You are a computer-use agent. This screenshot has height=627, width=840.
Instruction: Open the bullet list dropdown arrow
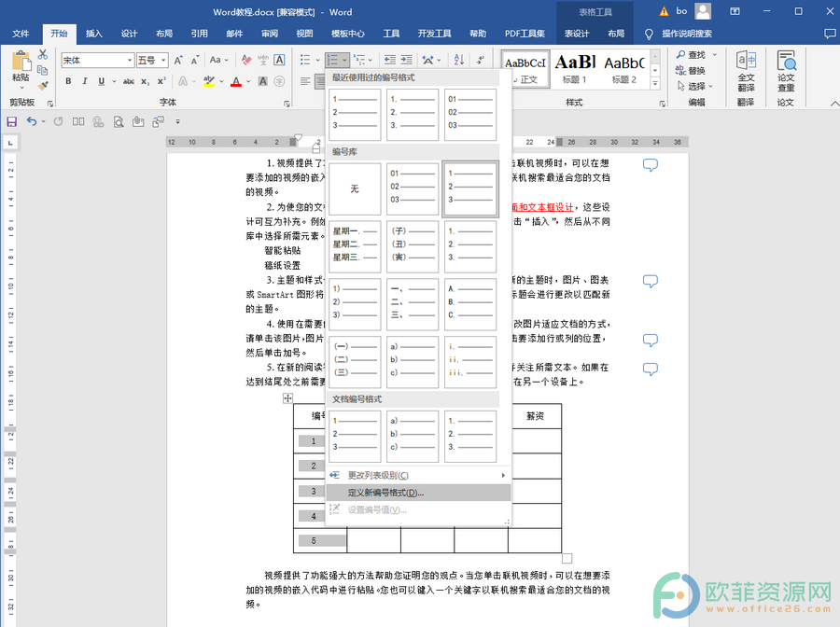(317, 60)
